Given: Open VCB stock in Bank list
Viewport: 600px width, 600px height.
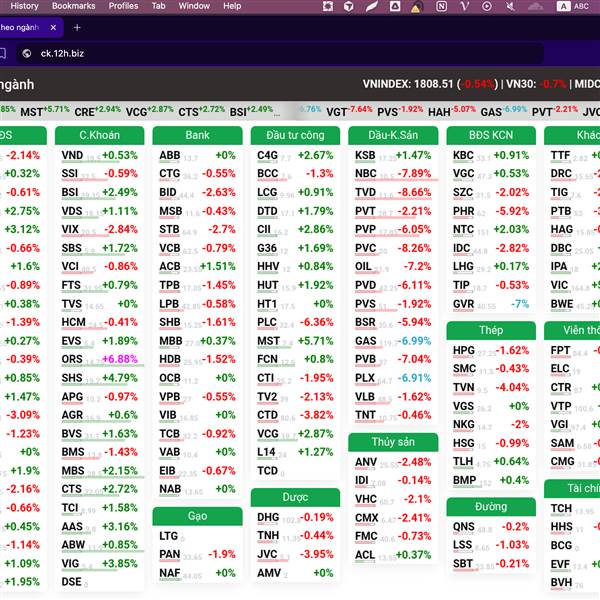Looking at the screenshot, I should [197, 248].
